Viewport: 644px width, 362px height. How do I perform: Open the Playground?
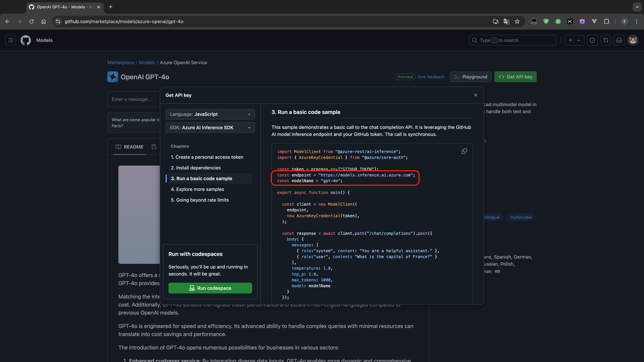470,76
